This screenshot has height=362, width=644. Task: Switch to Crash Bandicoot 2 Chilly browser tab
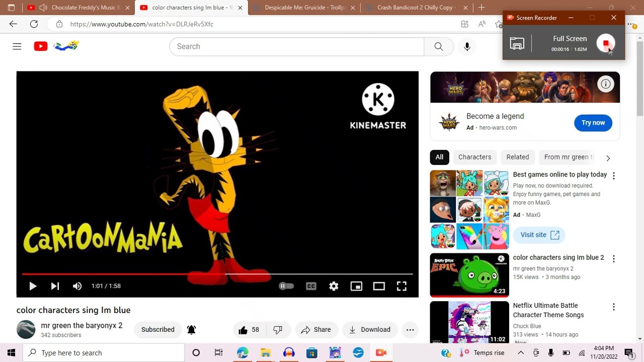(x=417, y=8)
